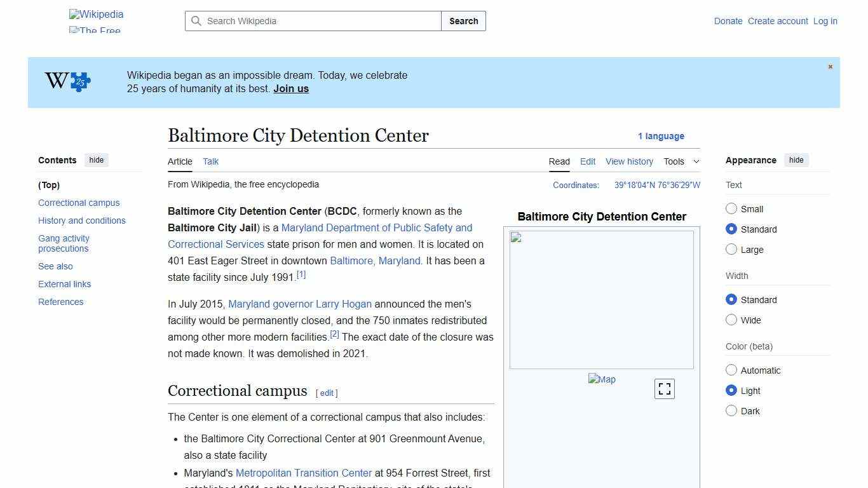
Task: Click the Search button
Action: pos(463,21)
